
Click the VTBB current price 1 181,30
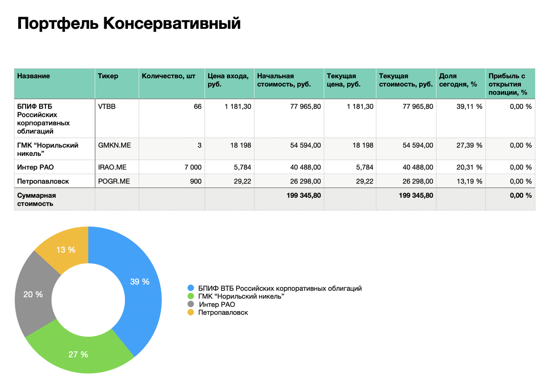[350, 118]
